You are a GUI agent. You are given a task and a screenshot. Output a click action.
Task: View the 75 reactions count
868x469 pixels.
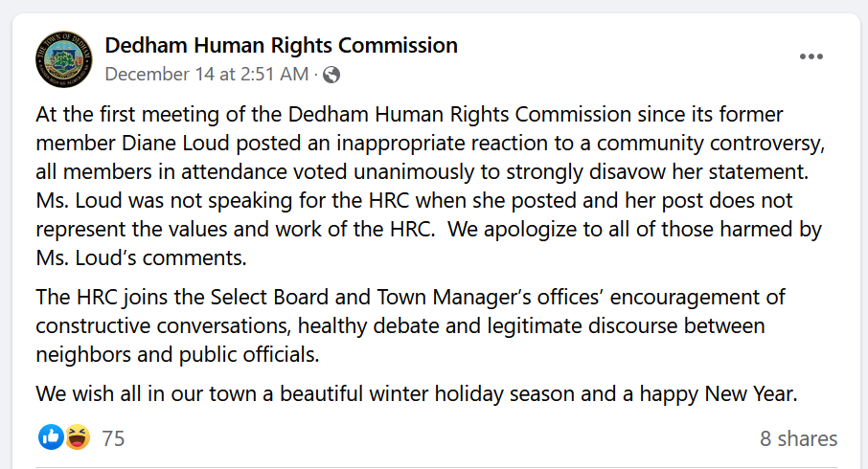pos(113,438)
